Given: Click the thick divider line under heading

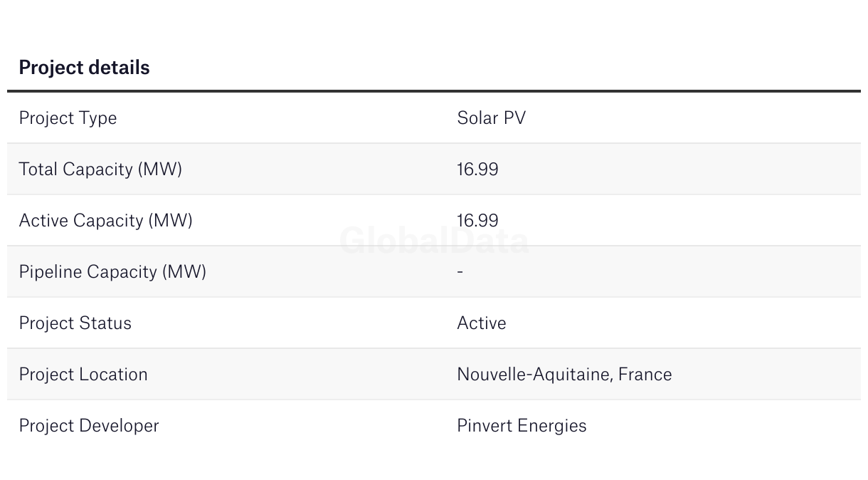Looking at the screenshot, I should click(434, 91).
